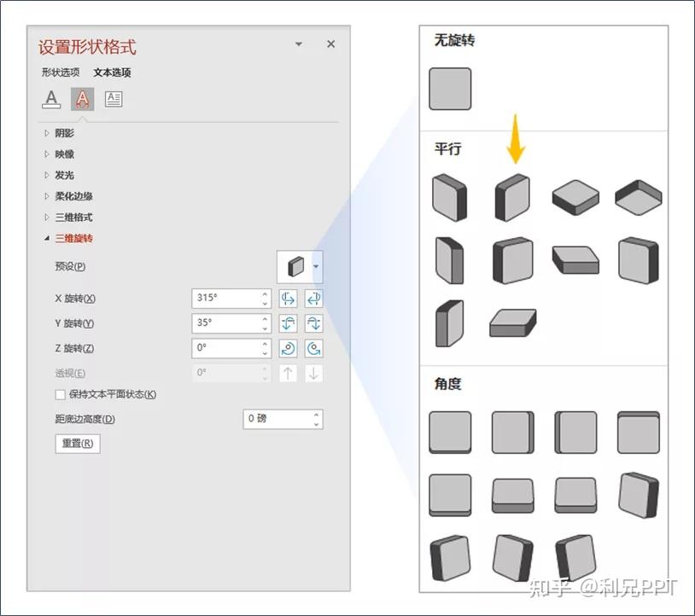695x616 pixels.
Task: Select the Text Fill & Outline icon
Action: (x=51, y=98)
